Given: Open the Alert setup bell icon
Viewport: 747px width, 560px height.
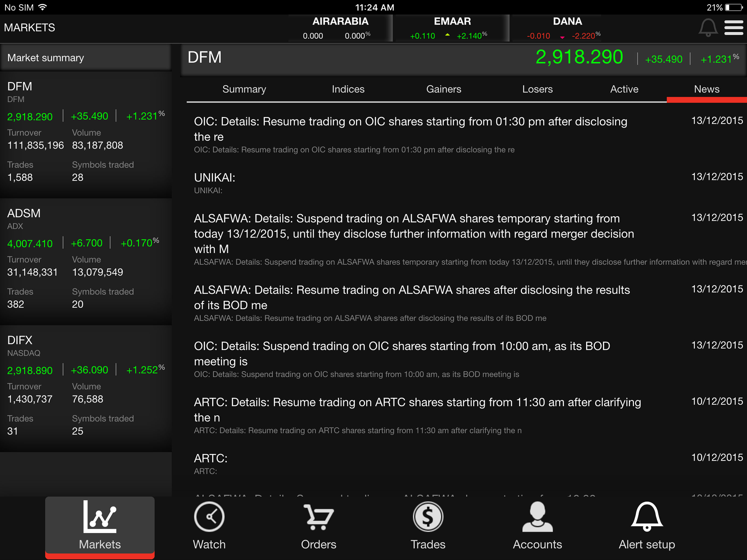Looking at the screenshot, I should tap(647, 517).
